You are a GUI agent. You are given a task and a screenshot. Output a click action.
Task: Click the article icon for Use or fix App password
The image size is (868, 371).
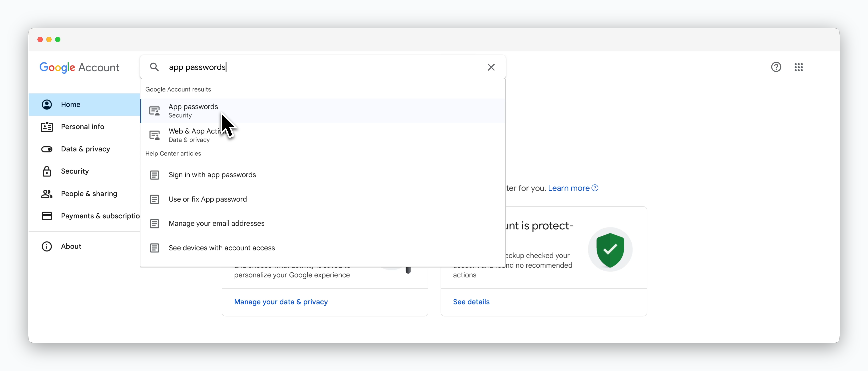point(155,199)
